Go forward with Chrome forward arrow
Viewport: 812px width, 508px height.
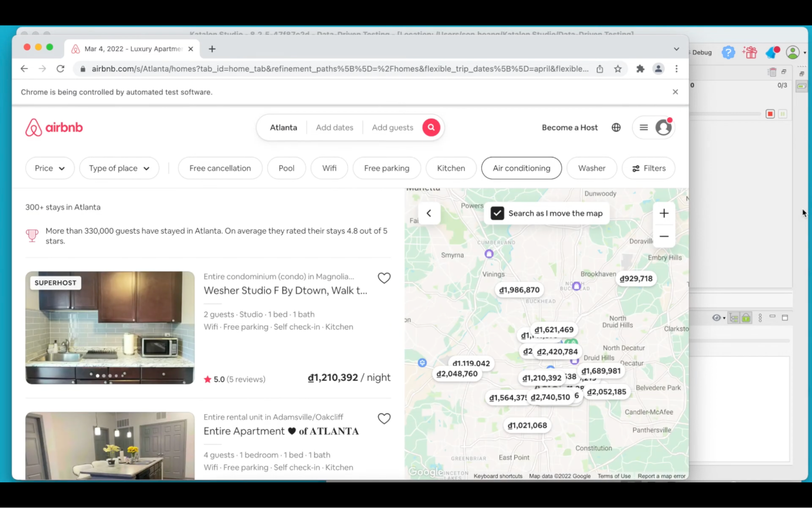42,69
